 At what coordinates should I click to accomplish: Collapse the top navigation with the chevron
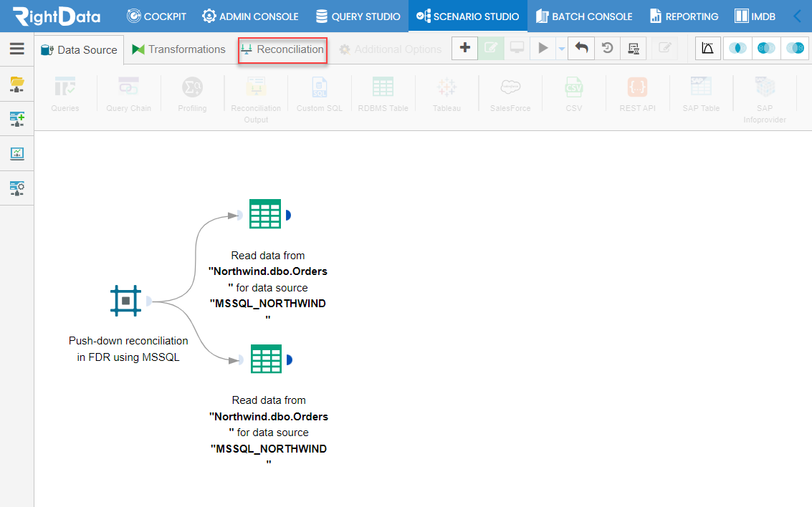click(798, 16)
